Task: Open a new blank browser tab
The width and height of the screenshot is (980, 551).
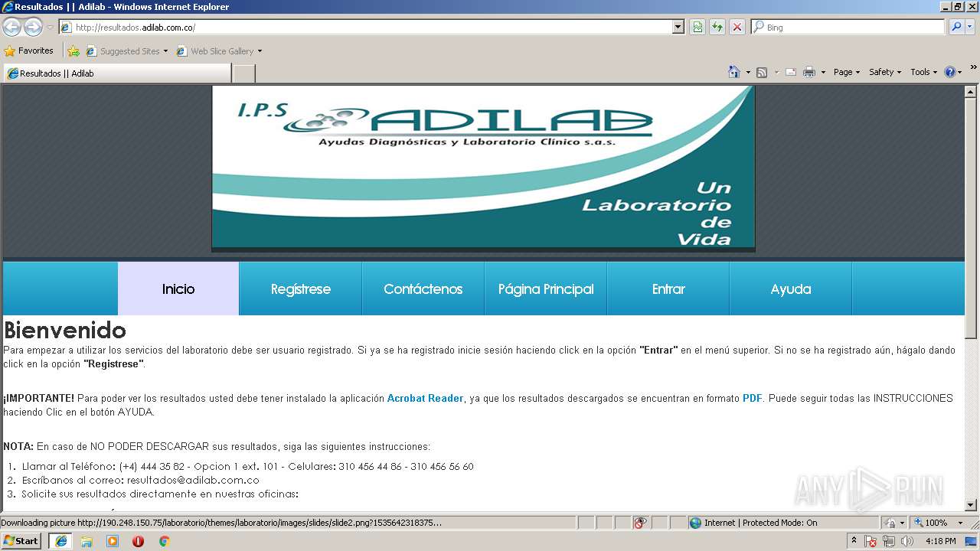Action: pos(243,73)
